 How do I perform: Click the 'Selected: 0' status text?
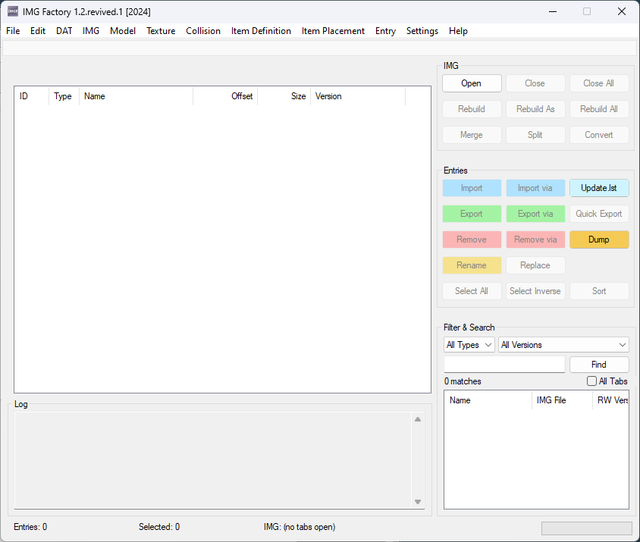point(159,527)
